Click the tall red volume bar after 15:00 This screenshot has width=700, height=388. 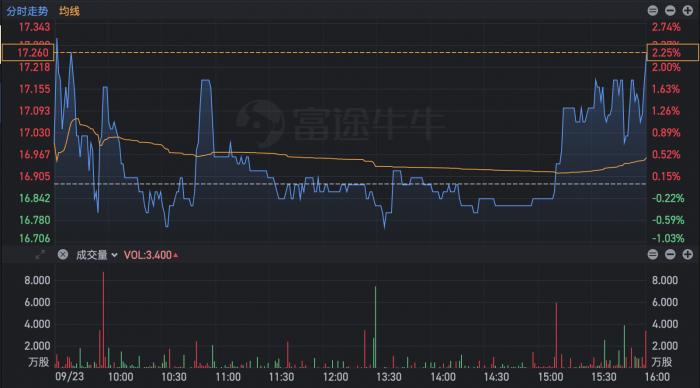point(556,335)
